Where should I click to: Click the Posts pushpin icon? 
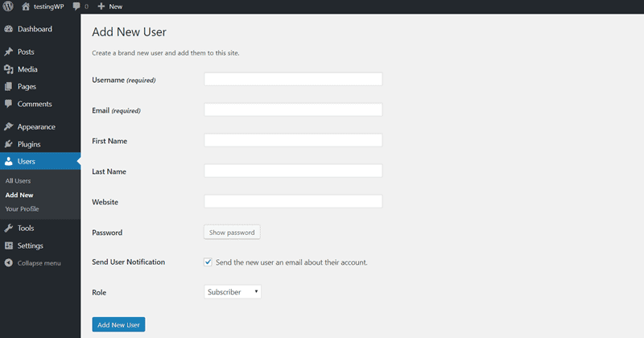tap(9, 52)
